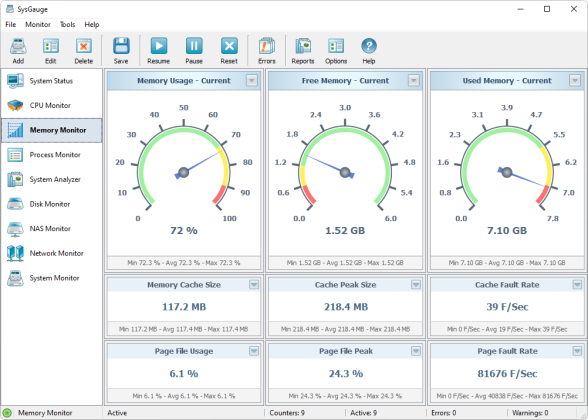The height and width of the screenshot is (420, 588).
Task: Expand the Used Memory - Current dropdown arrow
Action: [x=575, y=81]
